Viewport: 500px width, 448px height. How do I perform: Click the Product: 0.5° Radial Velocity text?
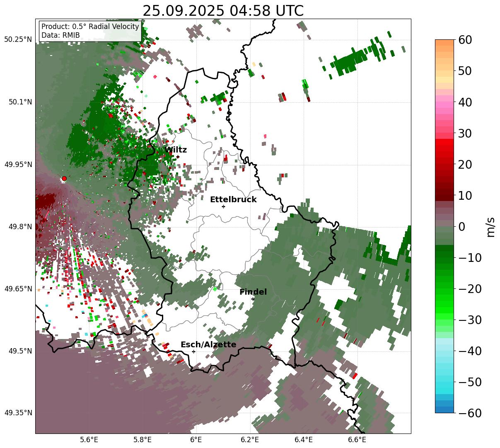click(x=90, y=27)
